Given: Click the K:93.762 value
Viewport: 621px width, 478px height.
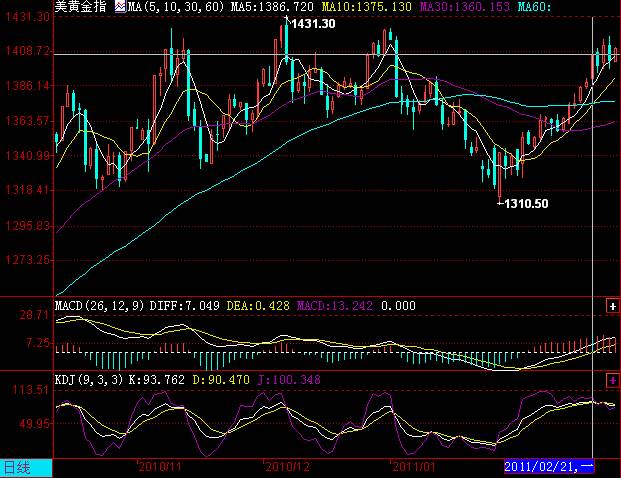Looking at the screenshot, I should tap(156, 380).
